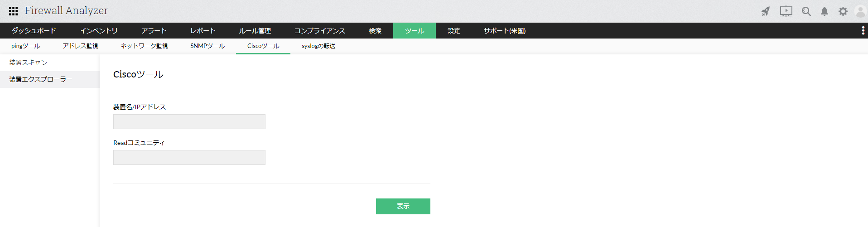Go to the ダッシュボード menu

pyautogui.click(x=34, y=31)
